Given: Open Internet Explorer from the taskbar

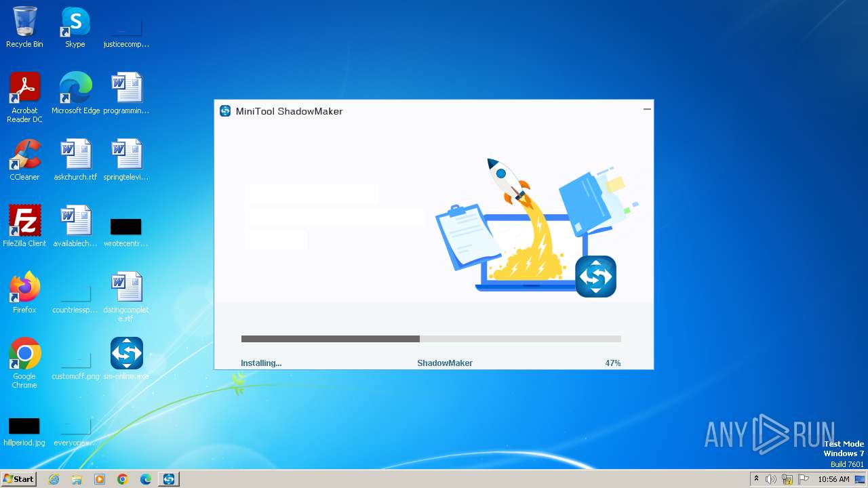Looking at the screenshot, I should pos(54,479).
